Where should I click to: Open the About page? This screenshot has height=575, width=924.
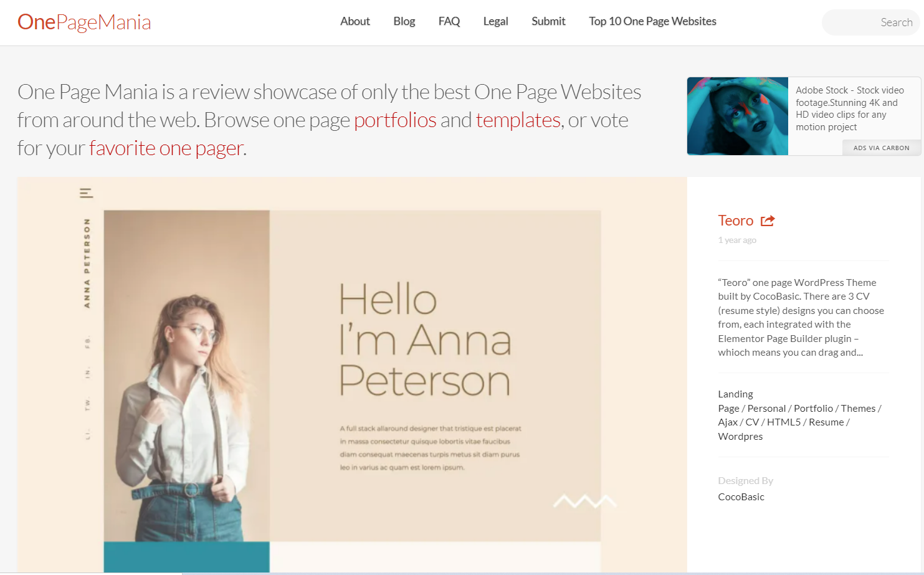[355, 21]
